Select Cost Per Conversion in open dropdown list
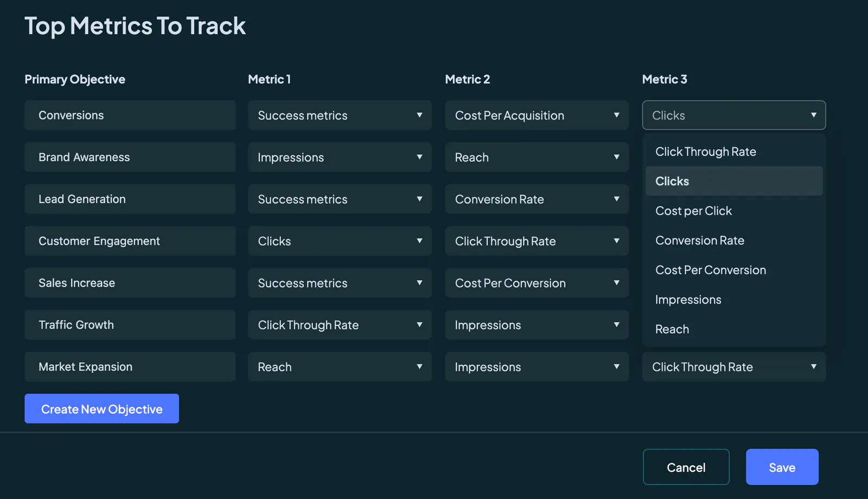Image resolution: width=868 pixels, height=499 pixels. pyautogui.click(x=734, y=270)
